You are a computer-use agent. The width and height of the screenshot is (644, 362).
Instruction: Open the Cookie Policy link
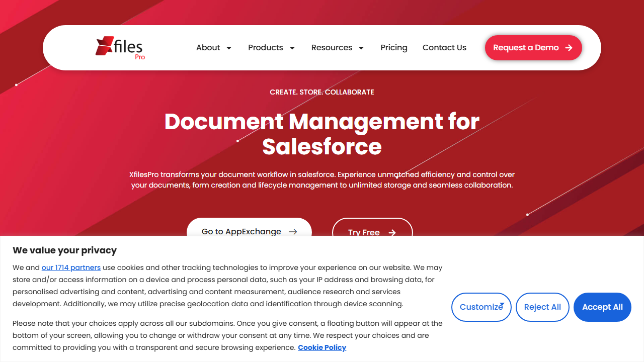322,347
